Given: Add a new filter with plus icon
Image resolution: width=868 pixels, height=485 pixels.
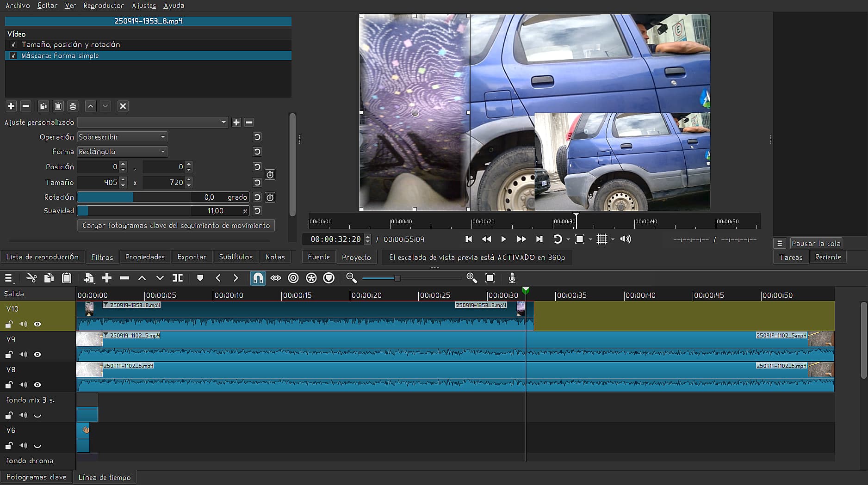Looking at the screenshot, I should [x=11, y=106].
